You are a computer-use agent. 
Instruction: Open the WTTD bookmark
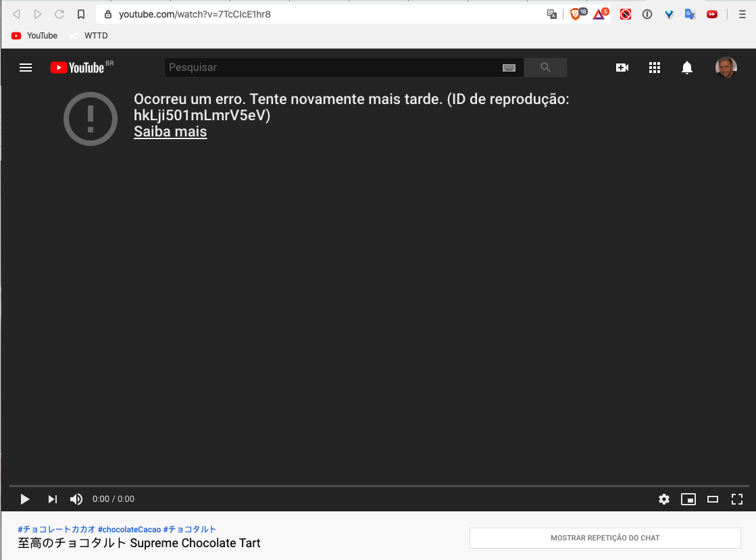tap(89, 36)
